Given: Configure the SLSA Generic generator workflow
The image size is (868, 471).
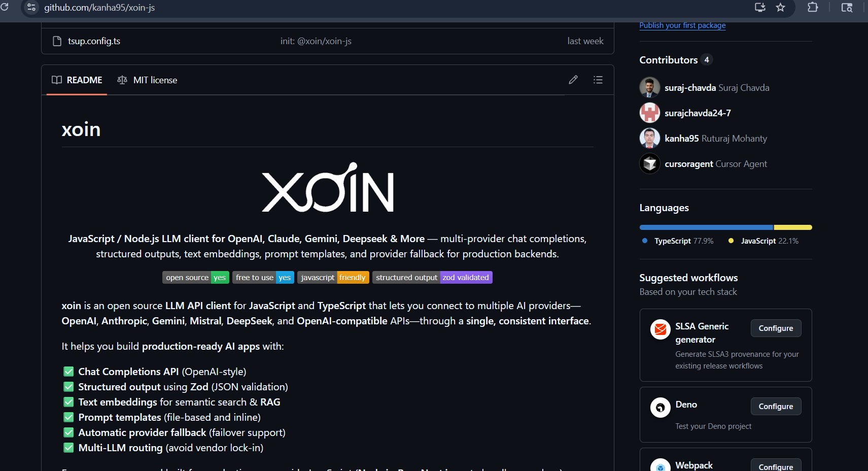Looking at the screenshot, I should pyautogui.click(x=776, y=328).
